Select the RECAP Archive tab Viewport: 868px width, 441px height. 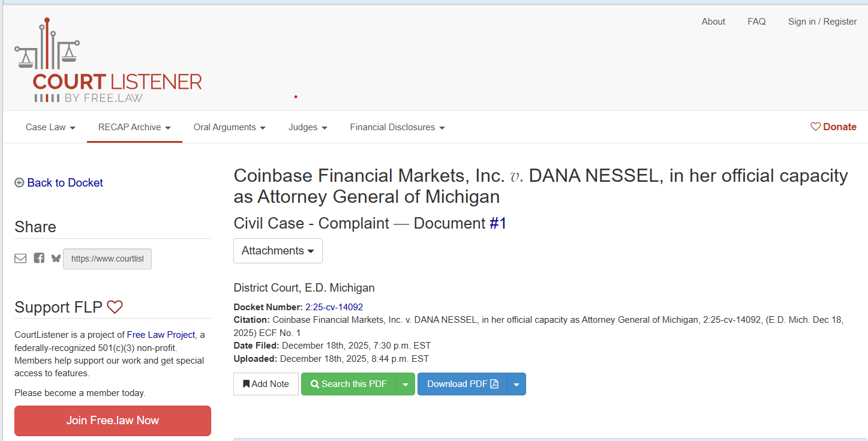coord(134,127)
